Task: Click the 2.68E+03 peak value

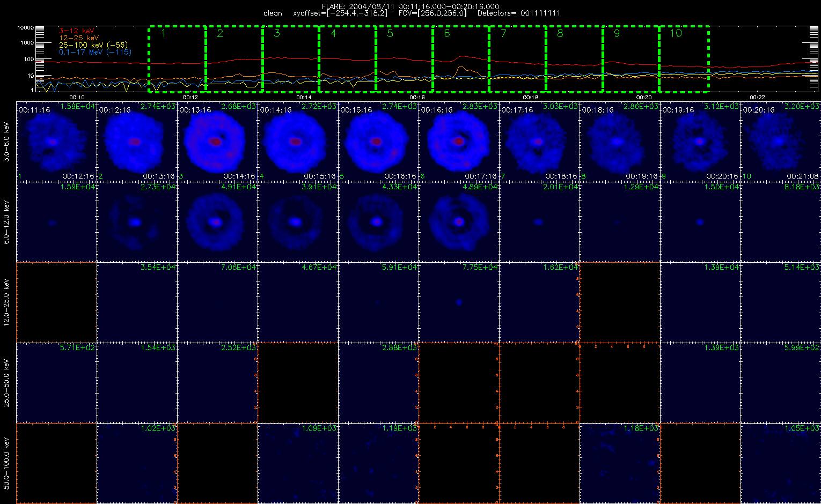Action: coord(238,106)
